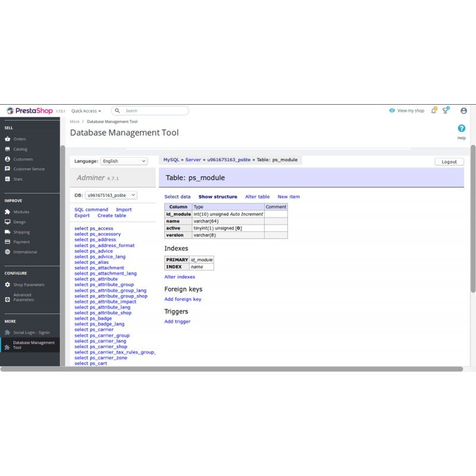Click the Stats chart icon
Image resolution: width=476 pixels, height=476 pixels.
pyautogui.click(x=8, y=179)
